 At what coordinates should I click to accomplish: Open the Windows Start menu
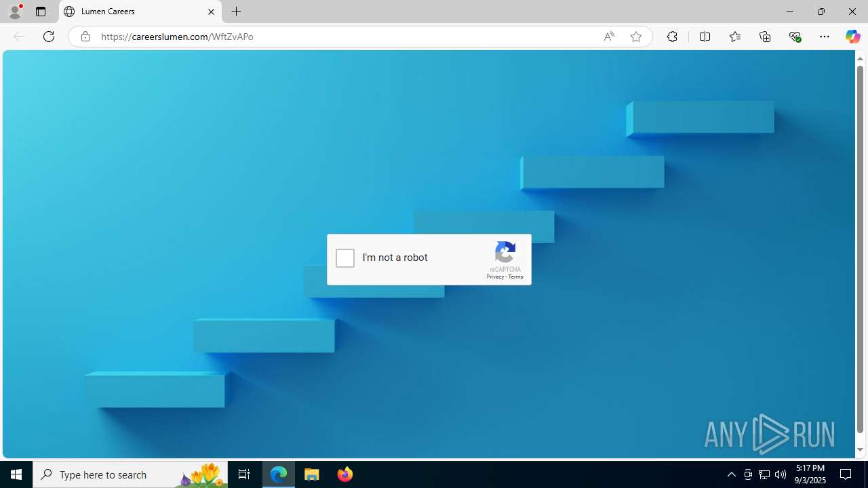[16, 474]
